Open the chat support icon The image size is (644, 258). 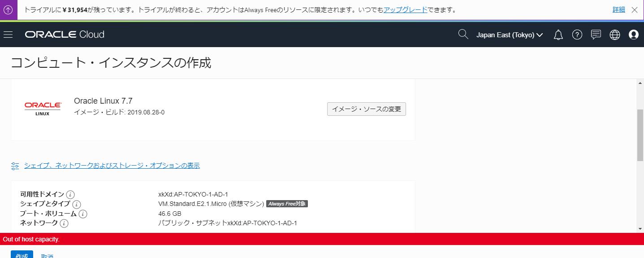point(596,35)
